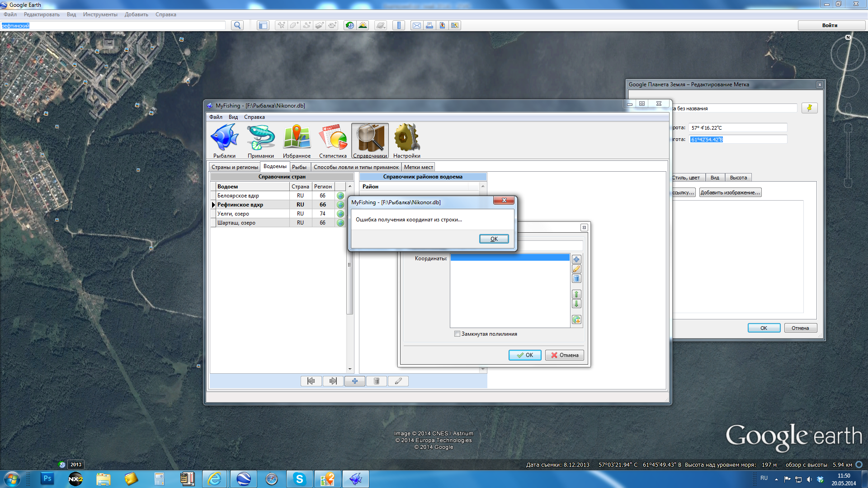Confirm the coordinates dialog with OK
This screenshot has height=488, width=868.
click(525, 355)
